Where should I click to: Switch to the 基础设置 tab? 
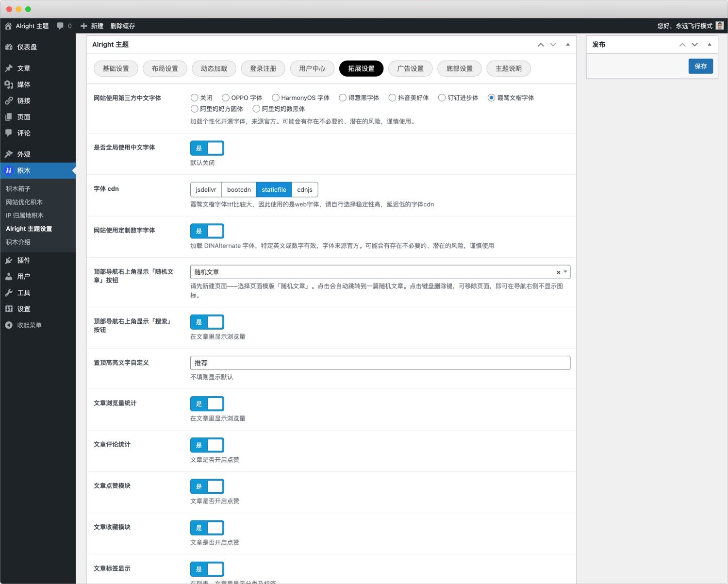pos(116,68)
